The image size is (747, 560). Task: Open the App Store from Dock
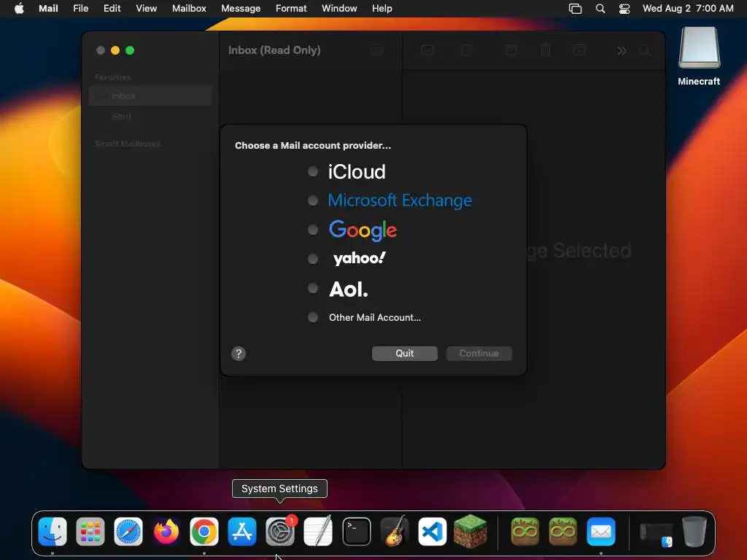[x=242, y=531]
